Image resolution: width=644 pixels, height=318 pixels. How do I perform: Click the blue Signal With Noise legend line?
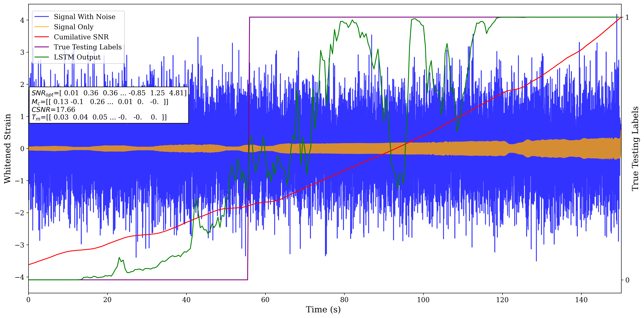(x=42, y=17)
